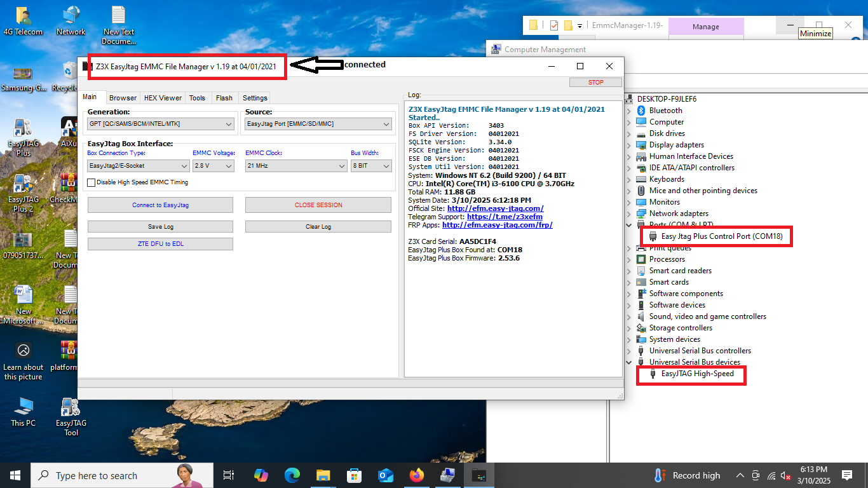The height and width of the screenshot is (488, 868).
Task: Open the FRP Apps link
Action: pos(498,225)
